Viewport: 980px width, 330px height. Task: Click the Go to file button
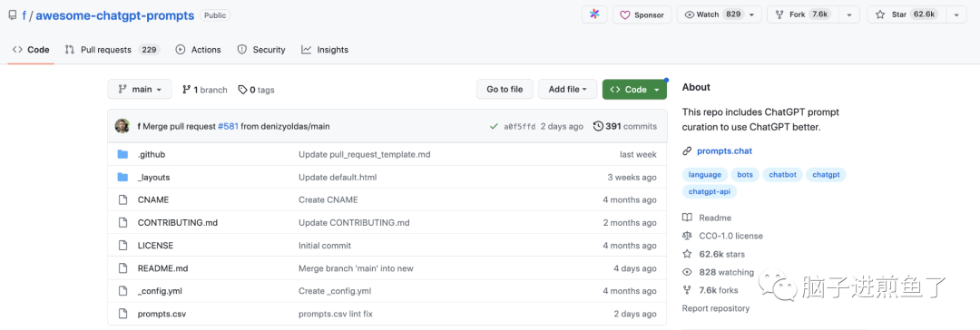505,90
